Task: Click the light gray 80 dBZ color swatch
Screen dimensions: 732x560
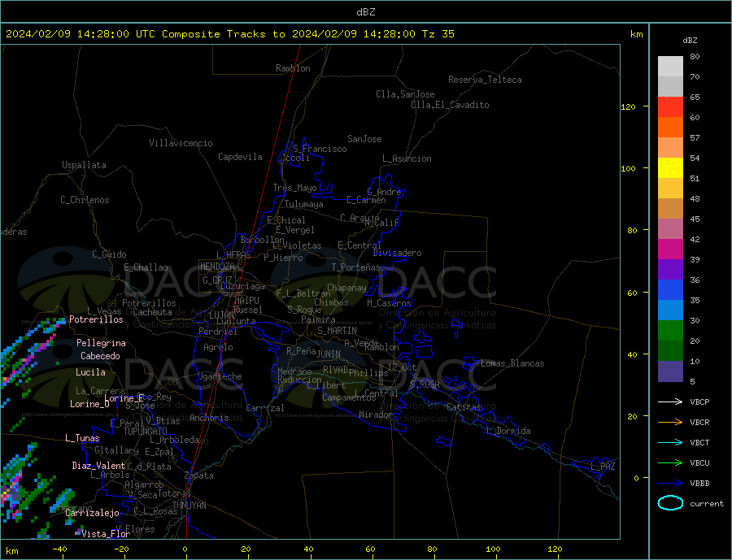Action: [x=670, y=67]
